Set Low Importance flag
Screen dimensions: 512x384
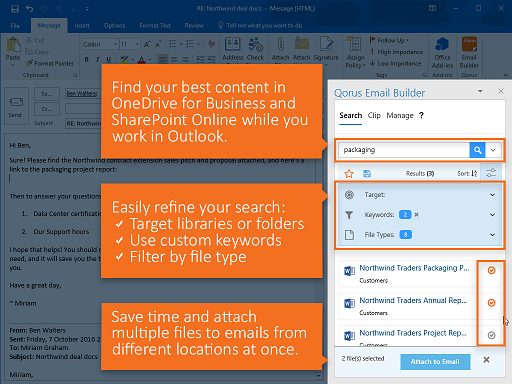click(396, 63)
